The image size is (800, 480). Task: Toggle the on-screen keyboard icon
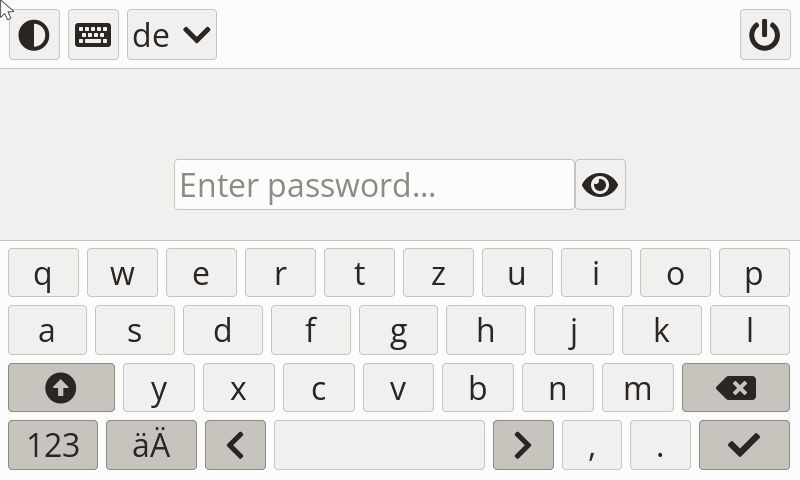pyautogui.click(x=93, y=35)
